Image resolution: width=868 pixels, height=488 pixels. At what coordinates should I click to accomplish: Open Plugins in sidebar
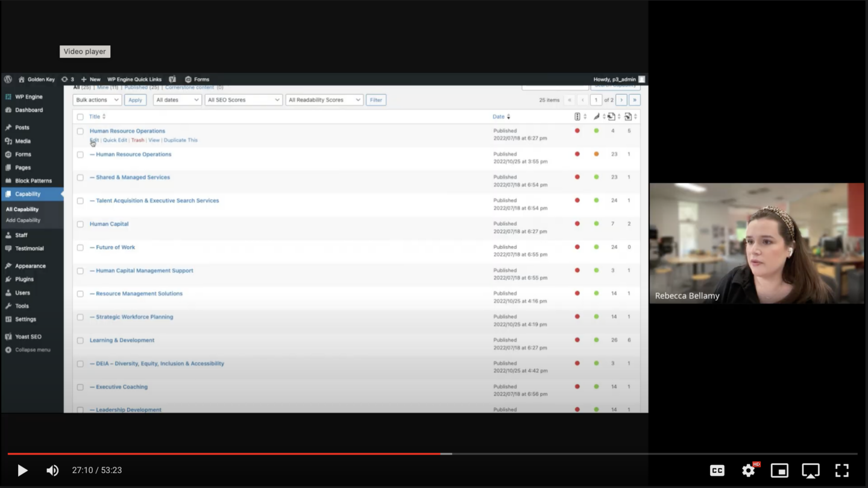click(x=24, y=279)
